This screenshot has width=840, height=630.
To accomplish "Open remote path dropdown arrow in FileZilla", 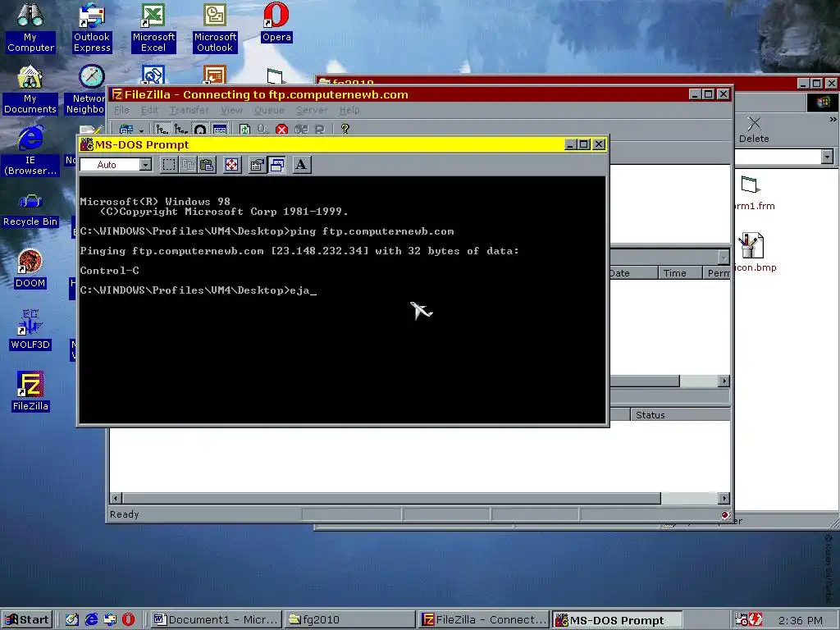I will 724,257.
